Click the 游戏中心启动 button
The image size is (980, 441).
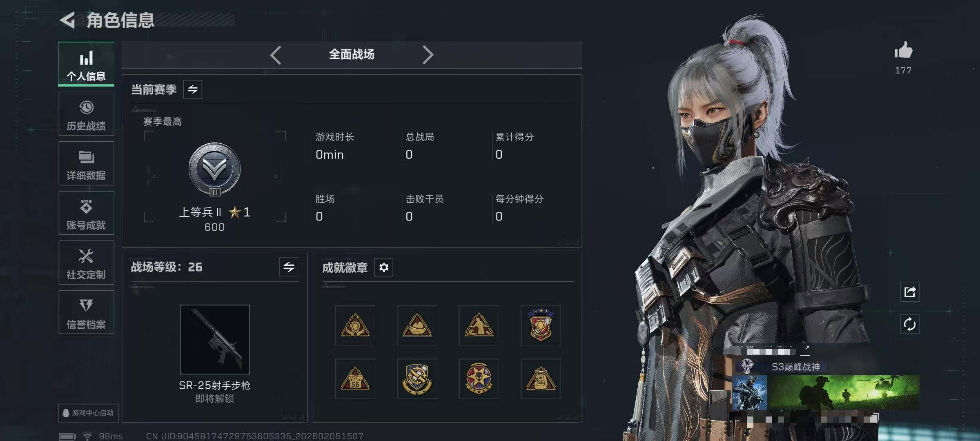pyautogui.click(x=88, y=413)
